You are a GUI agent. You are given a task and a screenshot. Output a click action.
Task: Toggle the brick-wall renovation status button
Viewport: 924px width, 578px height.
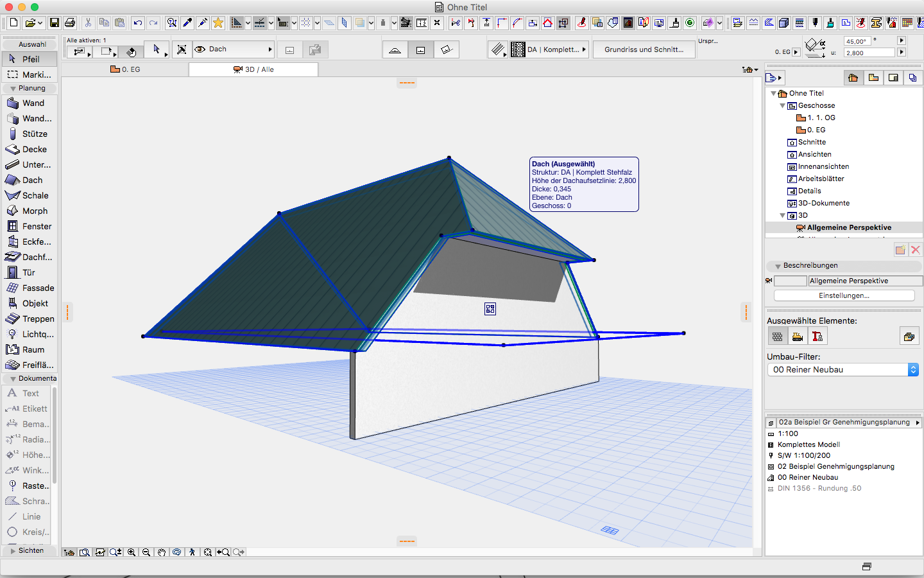tap(777, 336)
